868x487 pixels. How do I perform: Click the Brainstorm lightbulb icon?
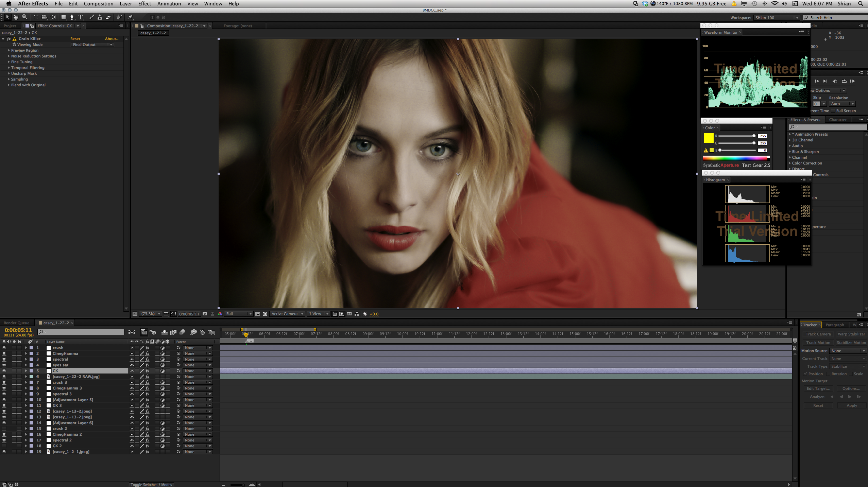coord(193,332)
